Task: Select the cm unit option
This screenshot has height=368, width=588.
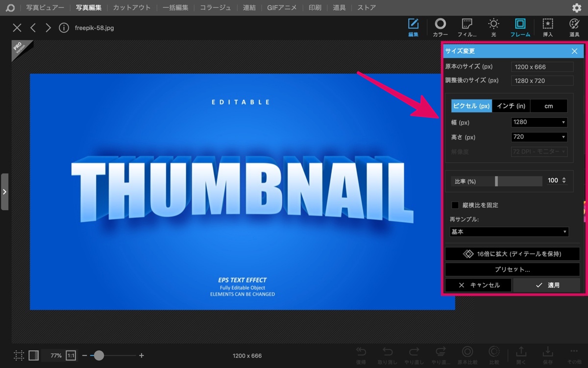Action: point(549,106)
